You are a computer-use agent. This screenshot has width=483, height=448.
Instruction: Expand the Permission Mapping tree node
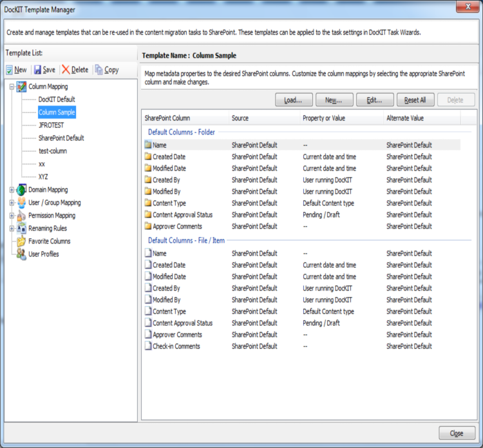[12, 216]
